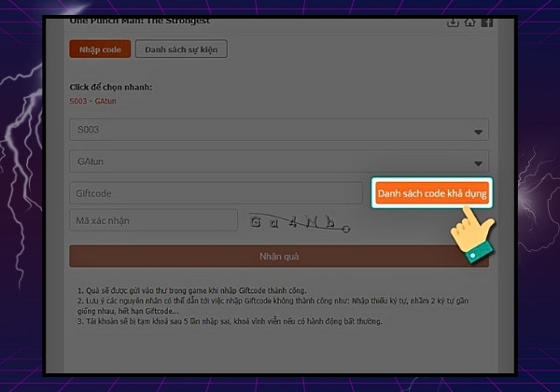
Task: Expand the GAtun character dropdown
Action: click(279, 161)
